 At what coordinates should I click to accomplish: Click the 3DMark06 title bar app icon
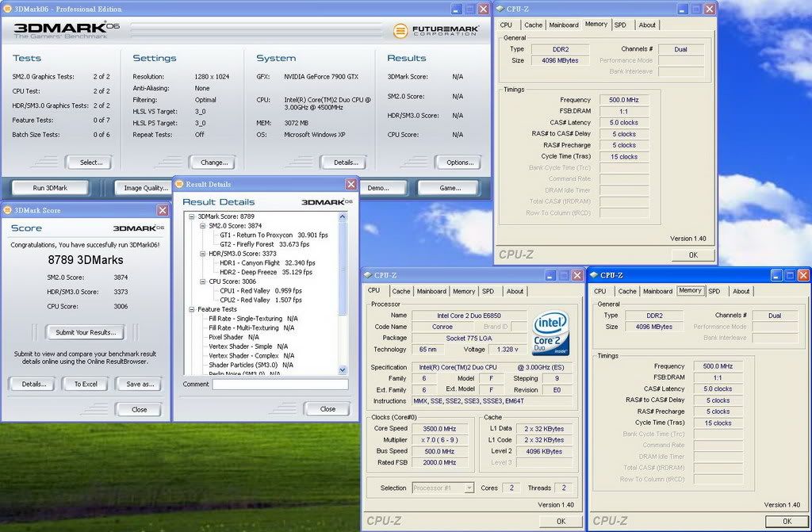(x=7, y=9)
